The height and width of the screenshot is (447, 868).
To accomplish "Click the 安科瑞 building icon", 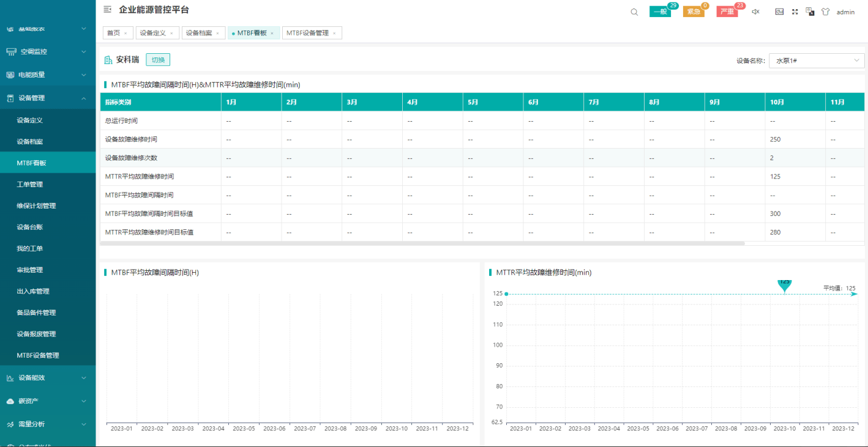I will pyautogui.click(x=108, y=60).
